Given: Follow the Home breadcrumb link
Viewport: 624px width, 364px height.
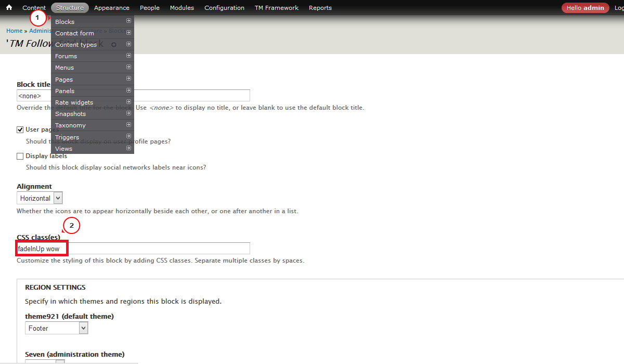Looking at the screenshot, I should [x=15, y=31].
